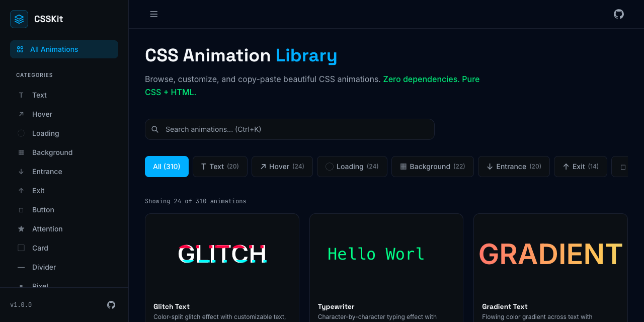Click the Button square icon in sidebar
This screenshot has height=322, width=644.
[21, 210]
